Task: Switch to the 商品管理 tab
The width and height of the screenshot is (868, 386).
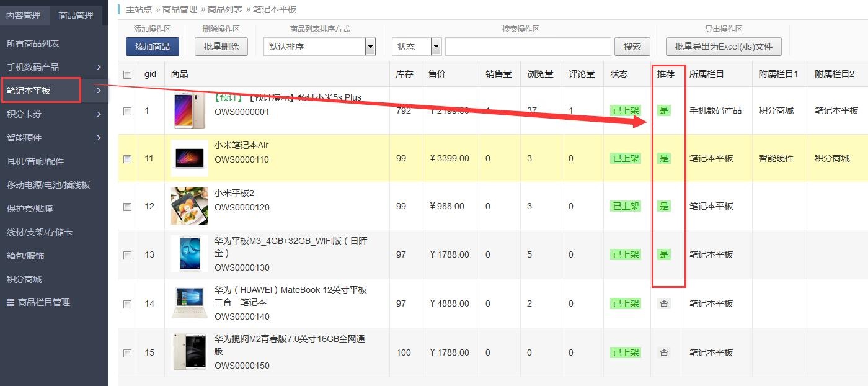Action: point(76,16)
